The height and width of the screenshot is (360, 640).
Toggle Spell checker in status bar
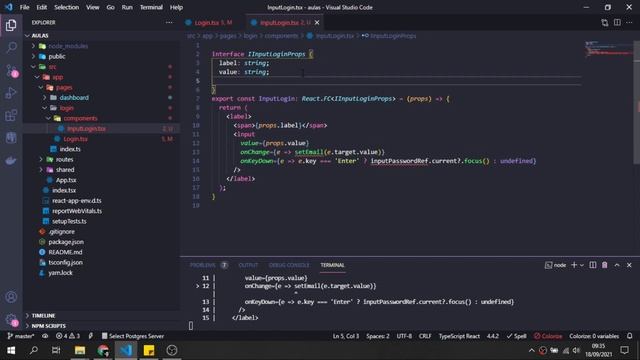click(516, 336)
